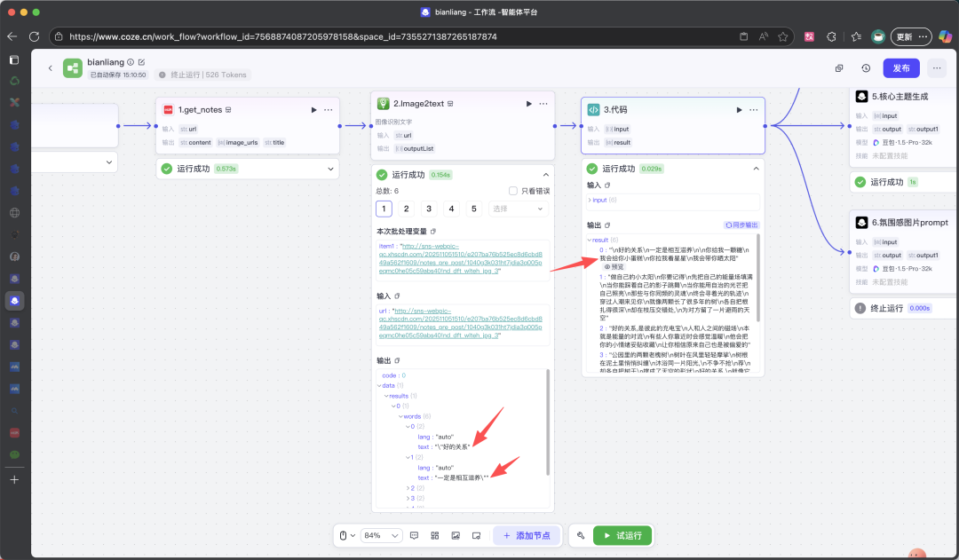
Task: Select batch result page 5
Action: (474, 209)
